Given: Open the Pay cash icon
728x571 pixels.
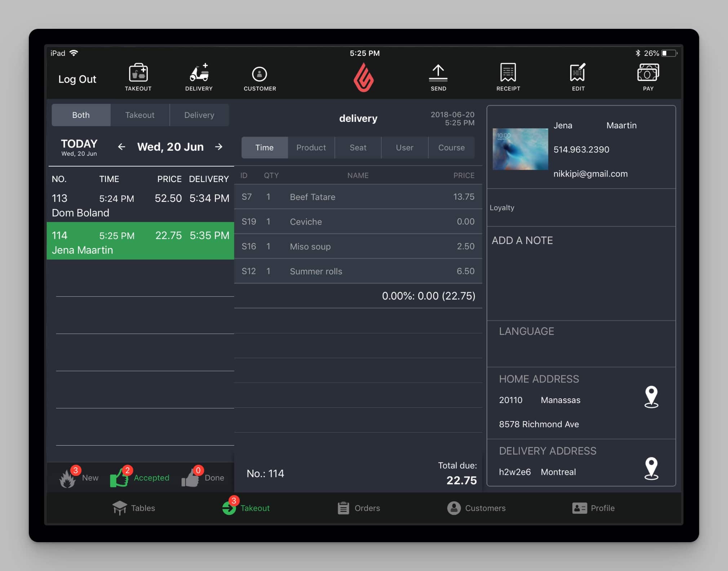Looking at the screenshot, I should click(x=648, y=77).
